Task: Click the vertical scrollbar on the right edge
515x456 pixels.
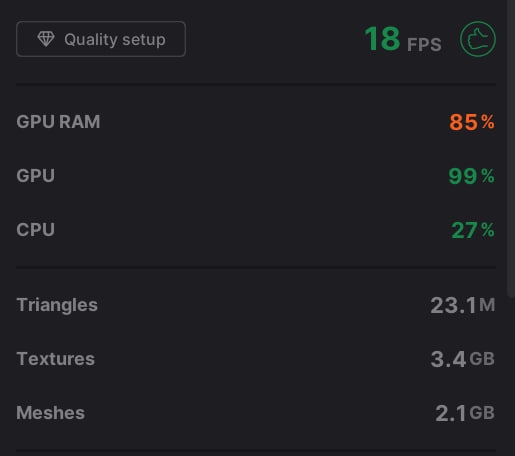Action: [x=511, y=148]
